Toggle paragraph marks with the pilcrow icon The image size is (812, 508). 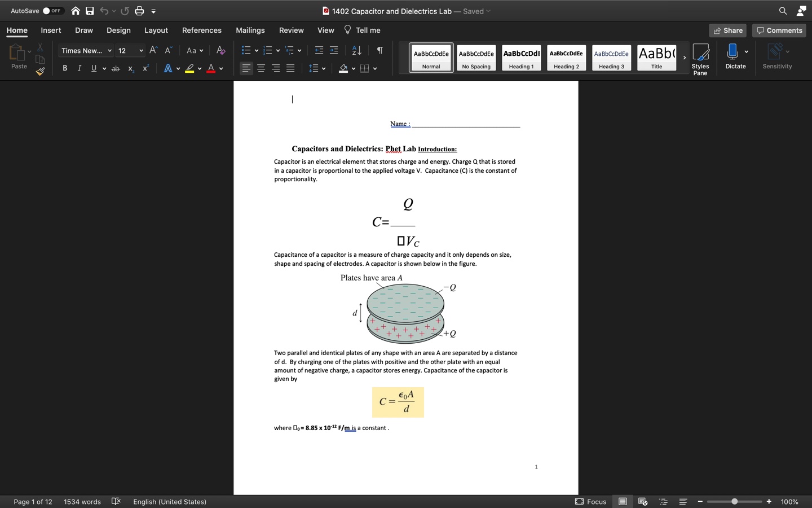pos(380,51)
